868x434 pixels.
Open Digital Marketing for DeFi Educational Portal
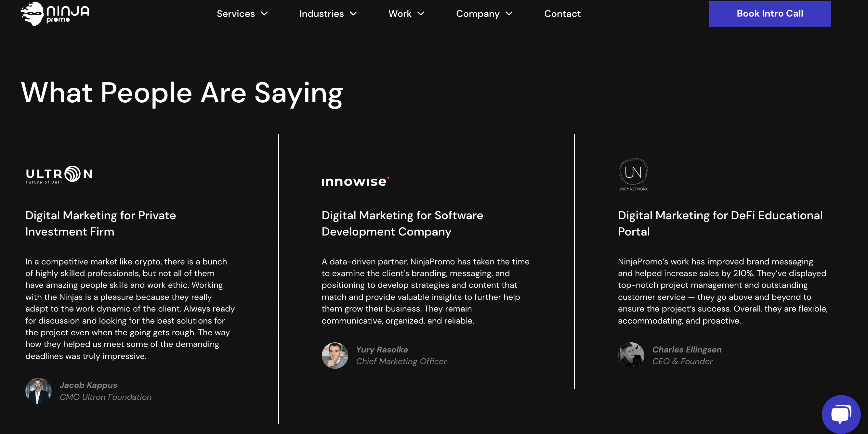(x=720, y=223)
